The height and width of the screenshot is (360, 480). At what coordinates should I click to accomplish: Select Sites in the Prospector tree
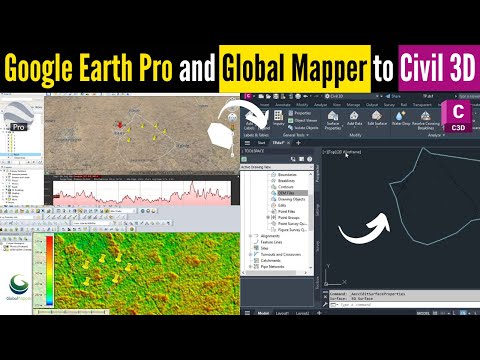tap(264, 248)
